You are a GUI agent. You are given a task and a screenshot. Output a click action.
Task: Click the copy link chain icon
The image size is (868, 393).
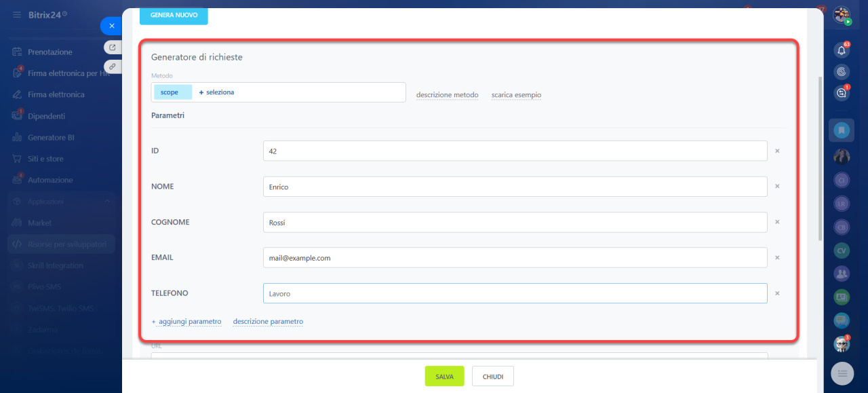(113, 67)
